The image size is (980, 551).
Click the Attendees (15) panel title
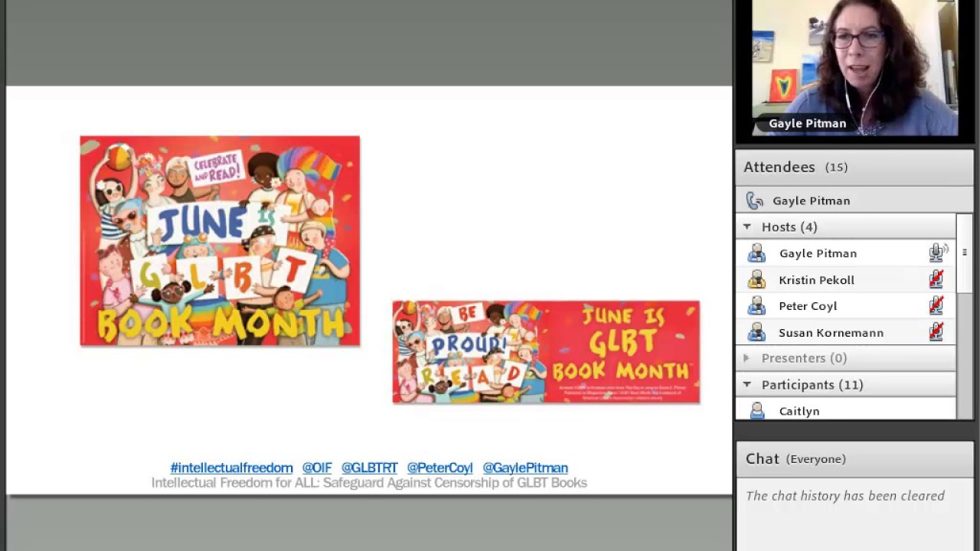coord(795,167)
